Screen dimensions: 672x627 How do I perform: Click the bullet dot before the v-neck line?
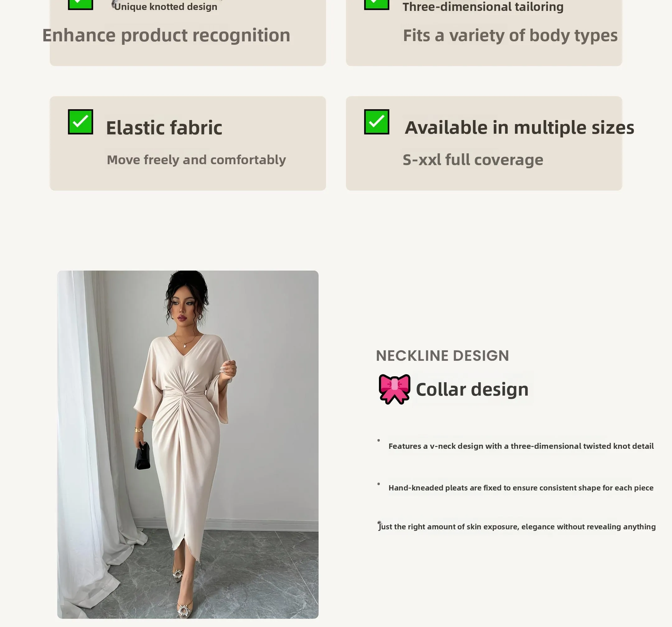(x=379, y=440)
